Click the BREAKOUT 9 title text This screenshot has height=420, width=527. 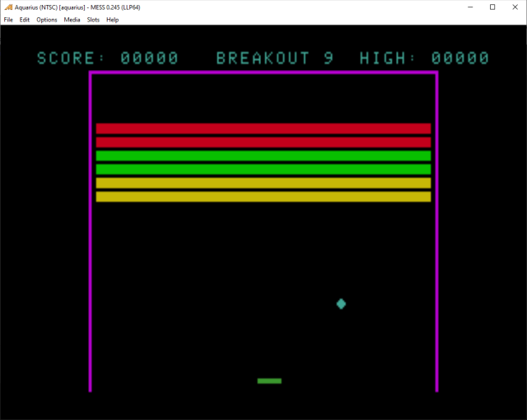(x=275, y=58)
